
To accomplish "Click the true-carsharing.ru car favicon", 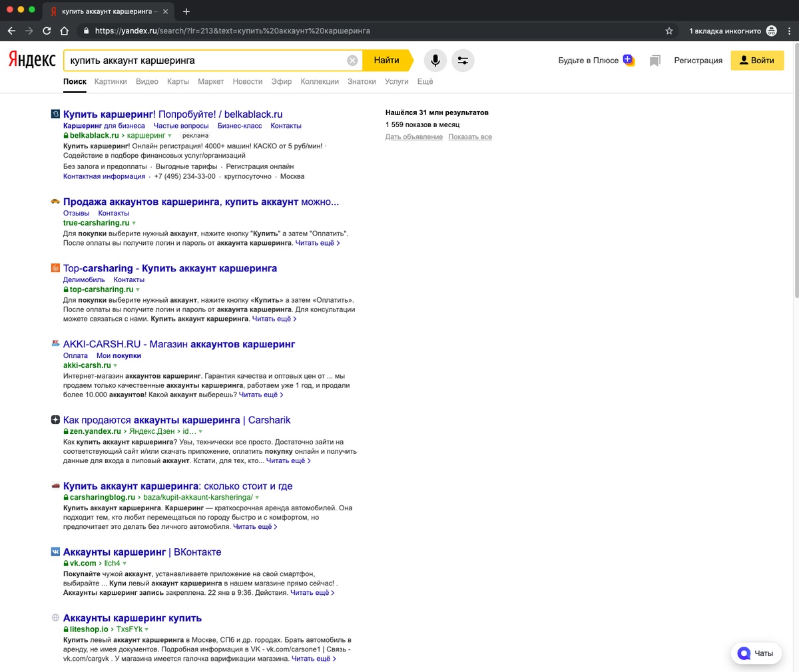I will (55, 202).
